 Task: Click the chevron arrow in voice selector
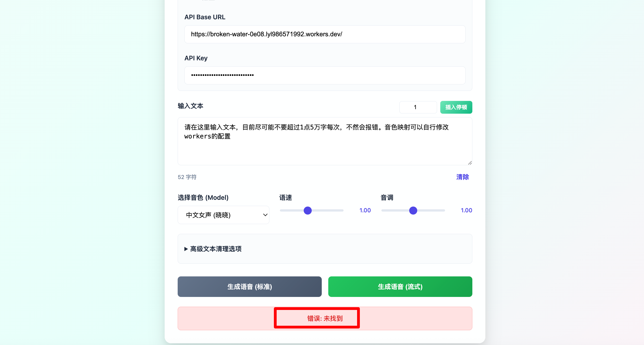[265, 215]
